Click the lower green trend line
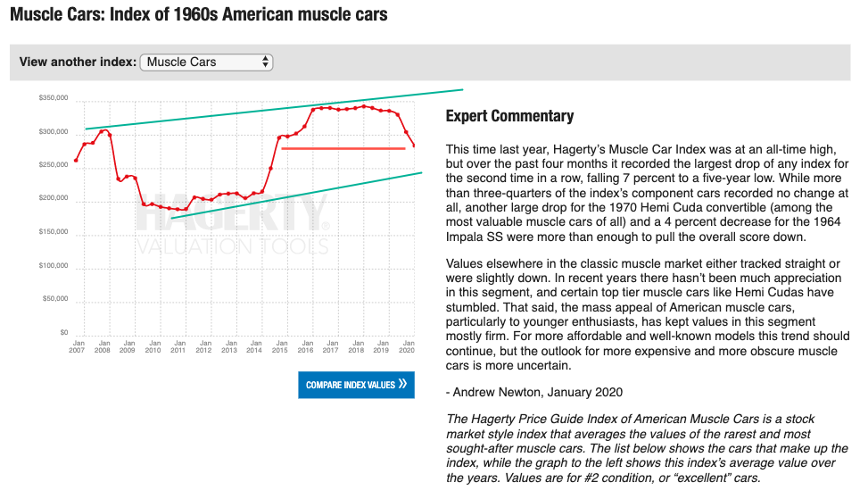The image size is (868, 499). click(x=294, y=195)
